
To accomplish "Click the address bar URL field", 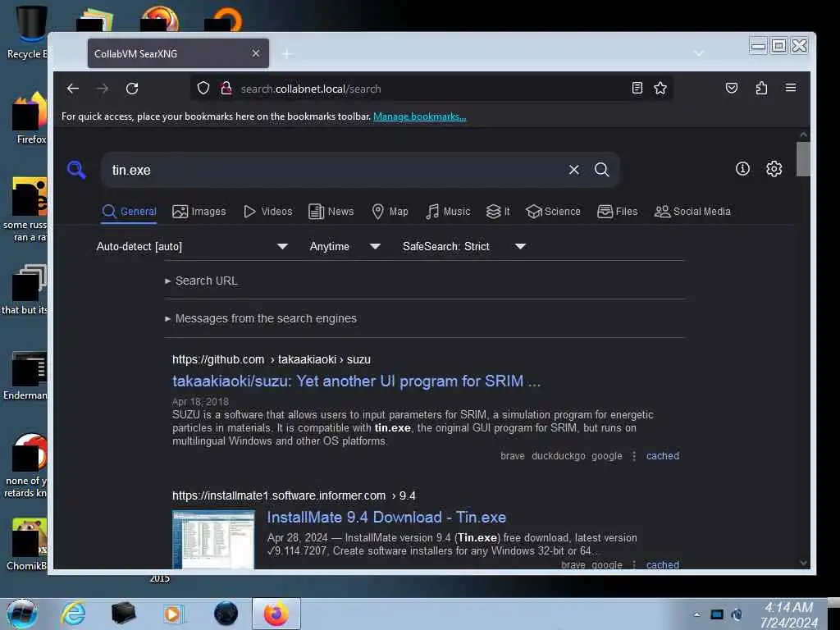I will [431, 89].
